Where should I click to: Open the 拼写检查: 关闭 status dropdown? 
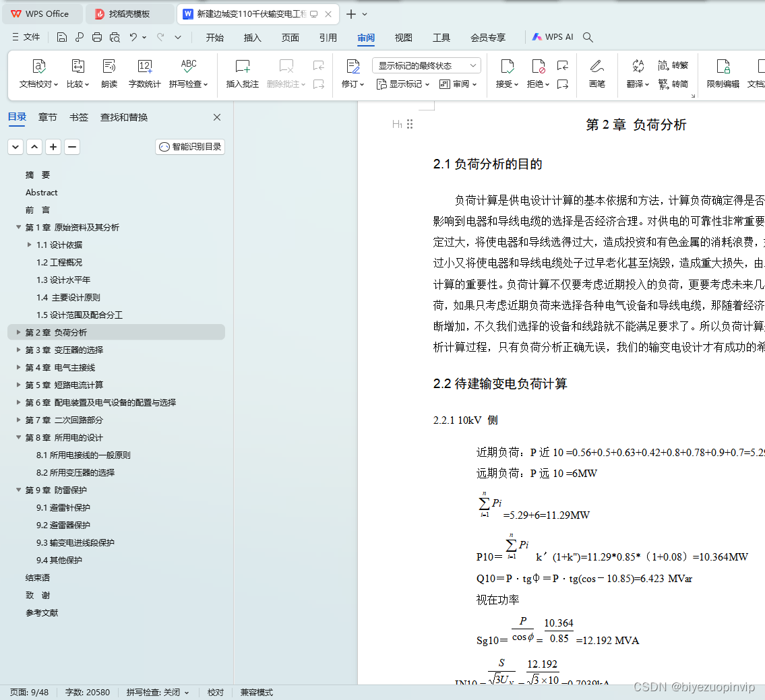158,692
